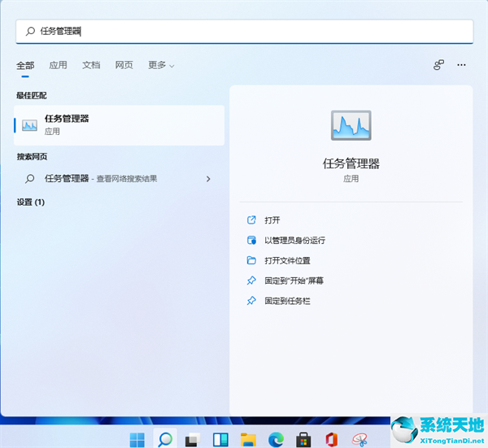This screenshot has height=448, width=488.
Task: Click the 最佳匹配 heading text
Action: 32,95
